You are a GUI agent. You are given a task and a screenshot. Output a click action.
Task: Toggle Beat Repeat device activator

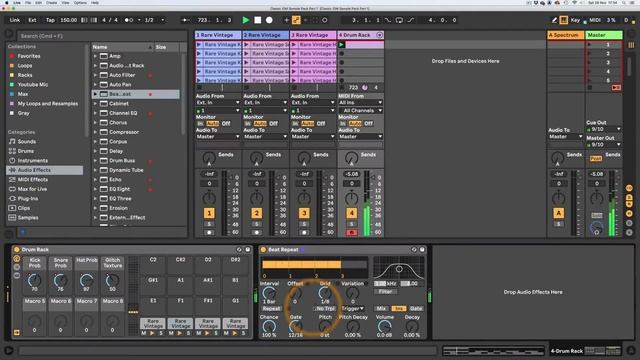(263, 249)
